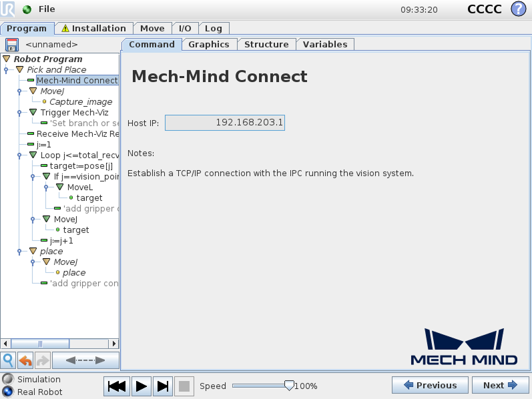Click the UR logo icon in the corner
Image resolution: width=532 pixels, height=399 pixels.
click(7, 9)
